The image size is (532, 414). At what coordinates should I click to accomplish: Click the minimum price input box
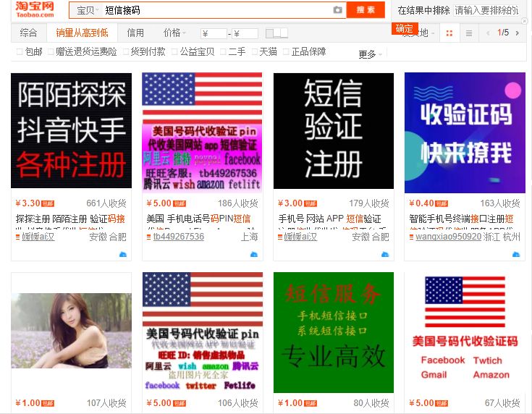[214, 33]
